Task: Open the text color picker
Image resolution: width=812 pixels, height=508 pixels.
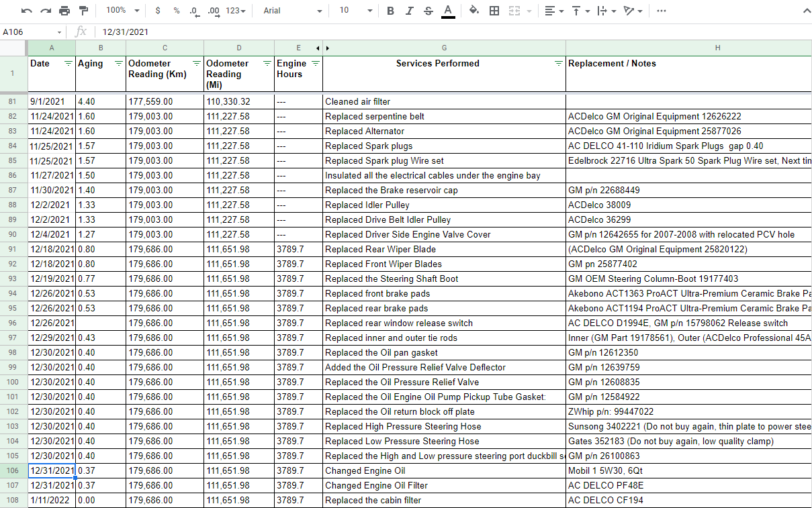Action: coord(448,11)
